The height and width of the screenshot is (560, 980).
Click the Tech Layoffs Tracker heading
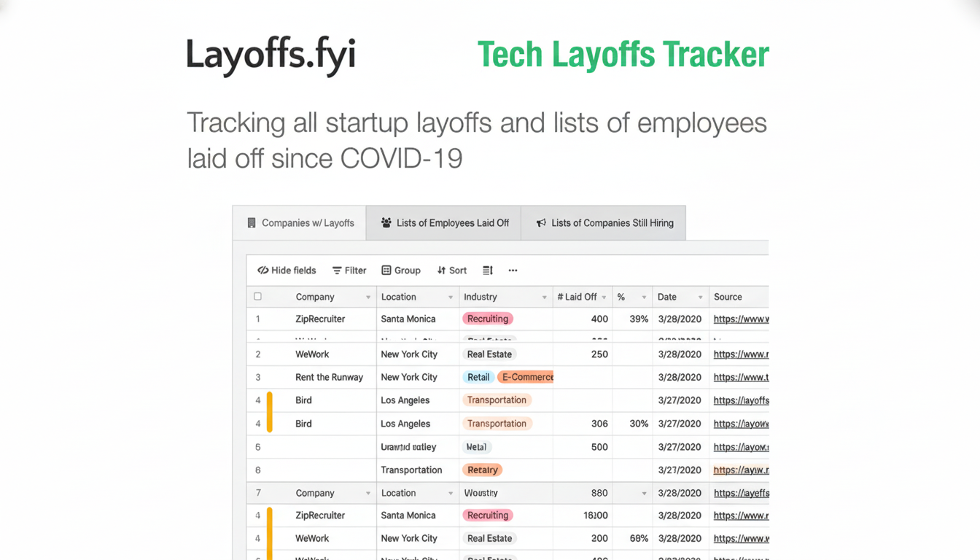click(623, 55)
